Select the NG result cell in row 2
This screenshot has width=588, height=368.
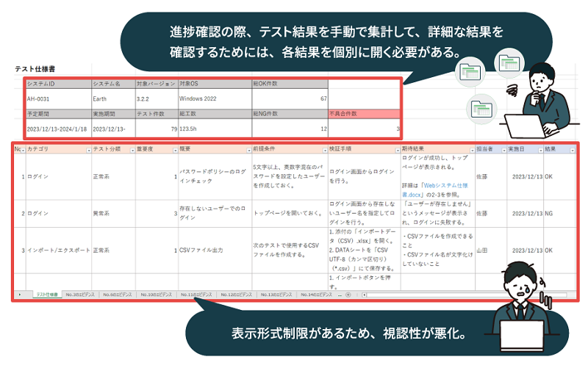(559, 213)
